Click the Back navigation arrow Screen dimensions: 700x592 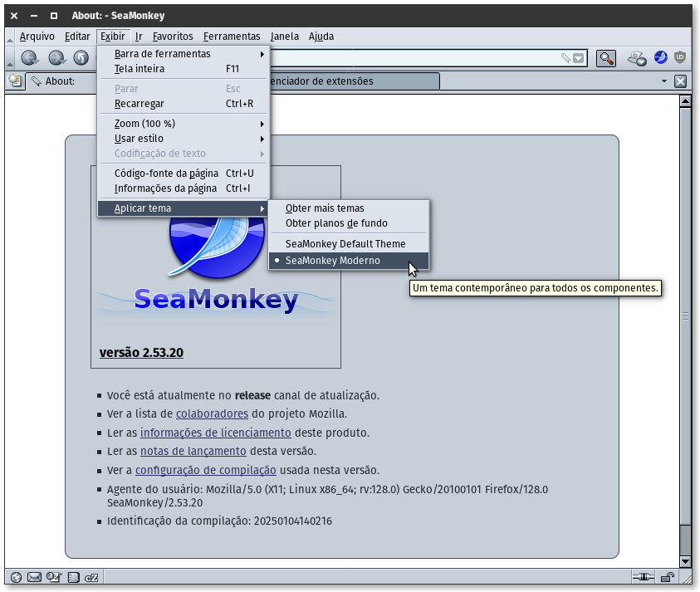point(30,58)
